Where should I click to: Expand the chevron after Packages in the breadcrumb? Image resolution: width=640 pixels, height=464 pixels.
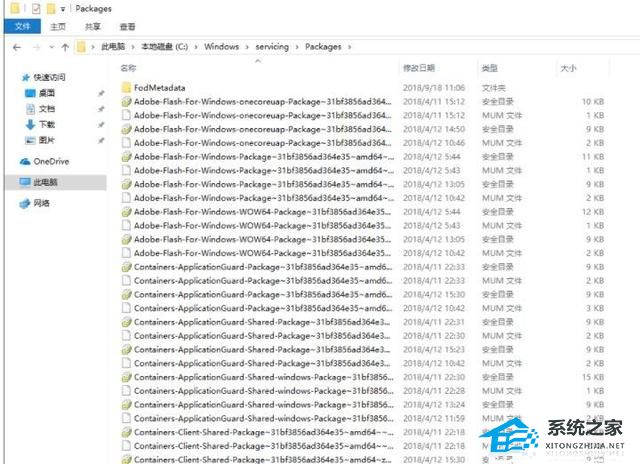click(x=349, y=47)
